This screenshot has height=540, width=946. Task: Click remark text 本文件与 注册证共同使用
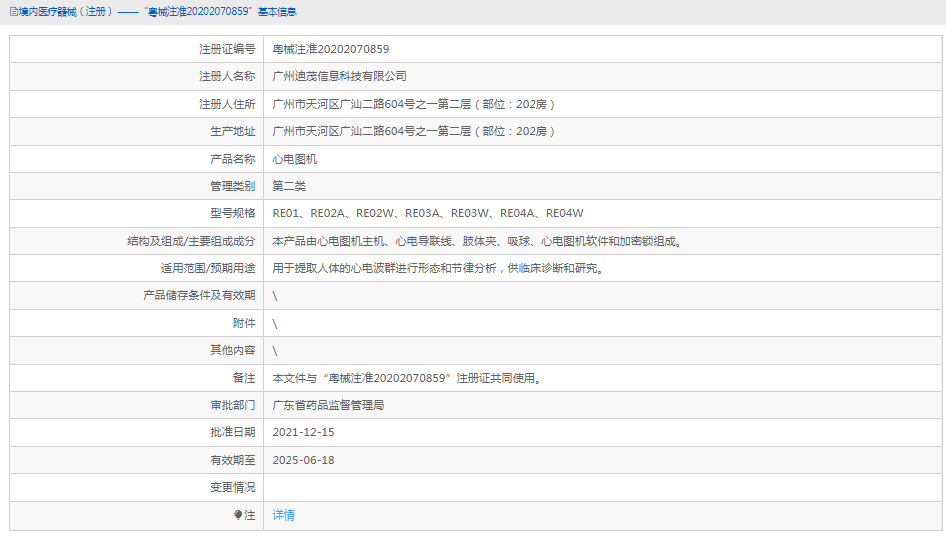[407, 378]
